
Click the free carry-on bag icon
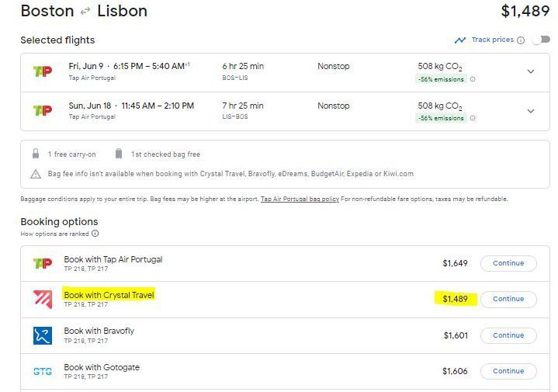tap(36, 154)
